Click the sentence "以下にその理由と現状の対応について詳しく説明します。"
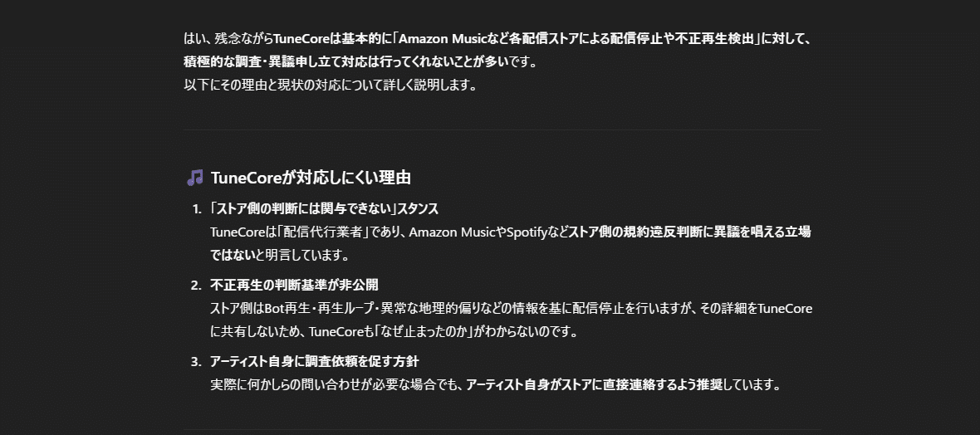The image size is (980, 435). 331,85
